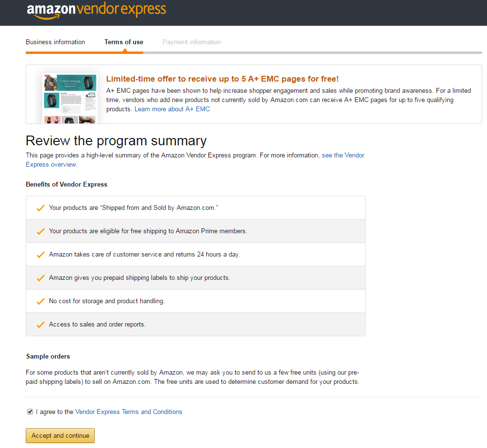Click the checkmark next to prepaid shipping labels
This screenshot has height=448, width=487.
click(x=41, y=278)
